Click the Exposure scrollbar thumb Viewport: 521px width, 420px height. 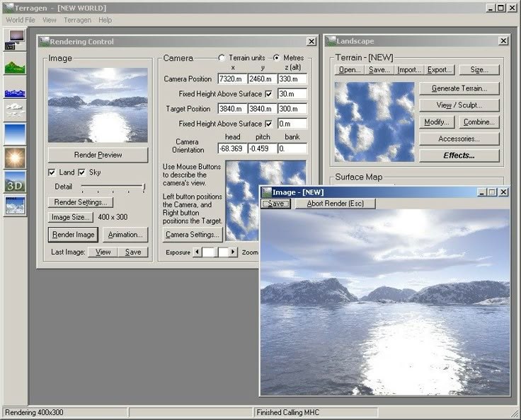tap(217, 252)
